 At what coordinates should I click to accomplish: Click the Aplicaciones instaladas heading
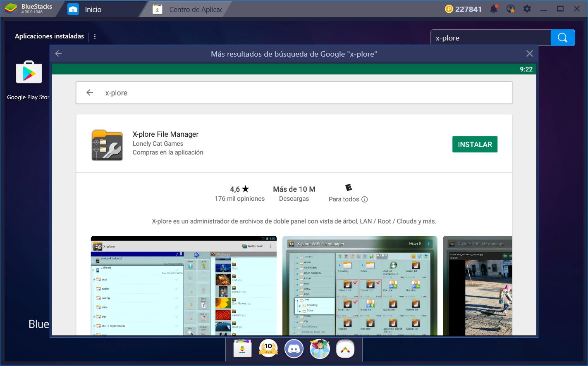[49, 36]
